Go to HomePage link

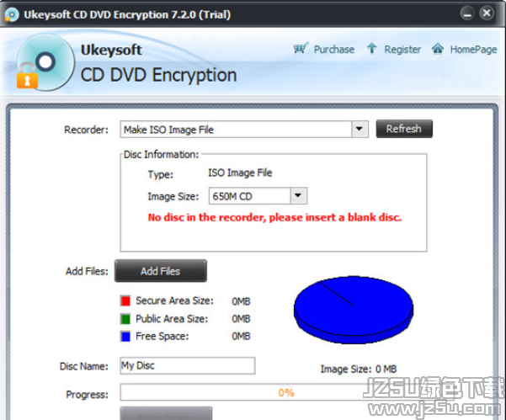point(473,50)
